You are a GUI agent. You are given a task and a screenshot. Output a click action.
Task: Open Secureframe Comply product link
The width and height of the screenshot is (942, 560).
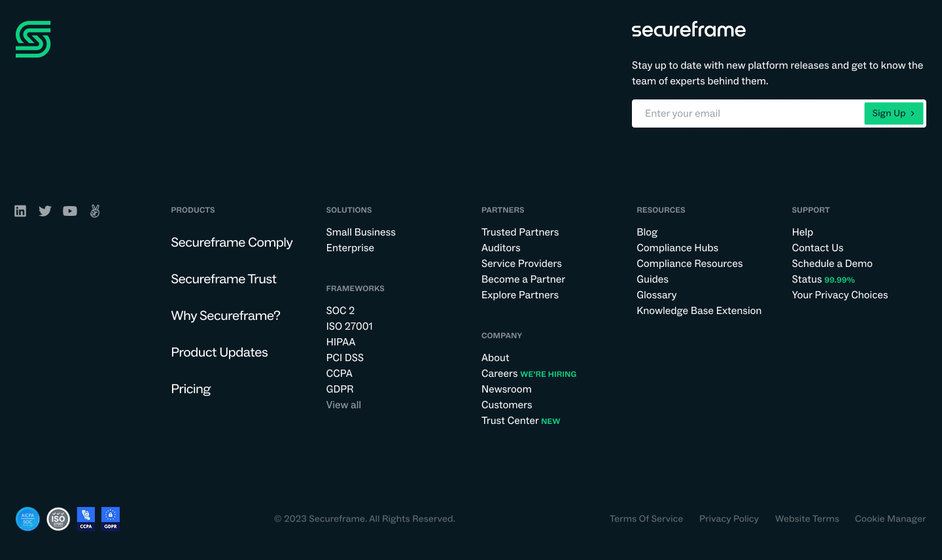(x=232, y=242)
